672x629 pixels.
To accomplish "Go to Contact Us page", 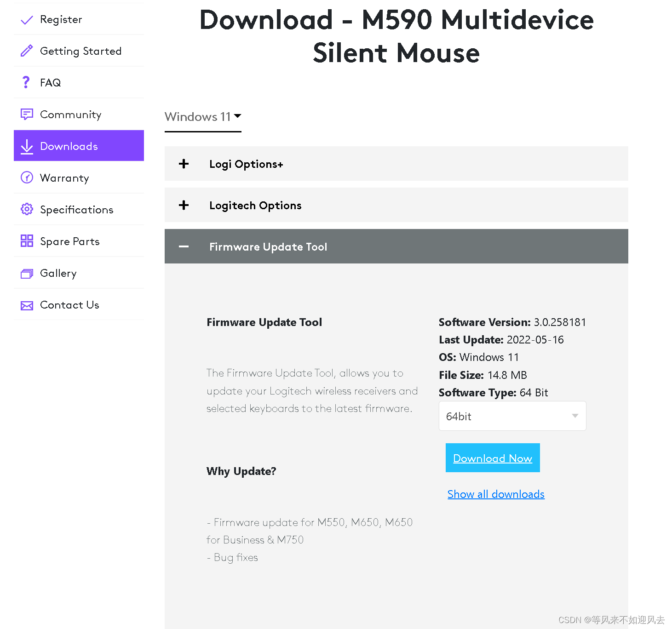I will pos(79,305).
